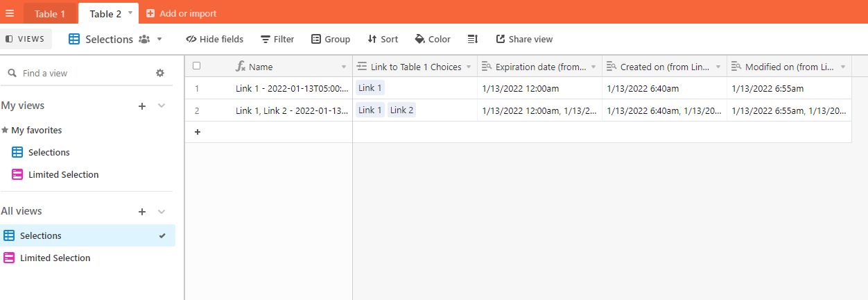This screenshot has width=868, height=300.
Task: Open the Name column dropdown arrow
Action: (x=344, y=67)
